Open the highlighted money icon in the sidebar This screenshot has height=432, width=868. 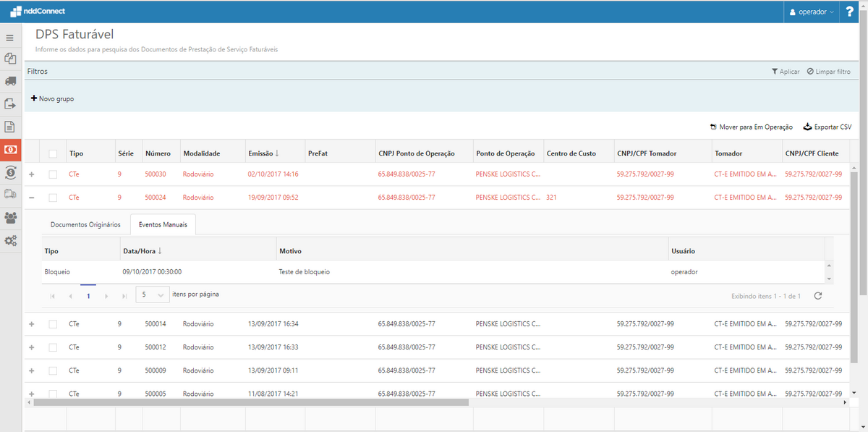point(11,149)
